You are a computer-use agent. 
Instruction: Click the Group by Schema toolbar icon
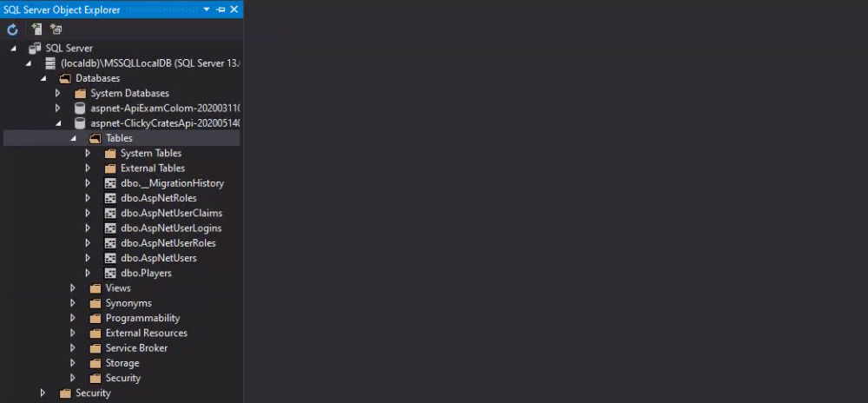point(56,30)
